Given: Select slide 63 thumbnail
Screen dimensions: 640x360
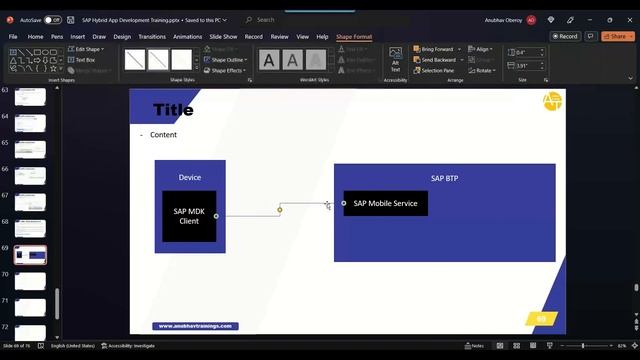Looking at the screenshot, I should [x=30, y=97].
